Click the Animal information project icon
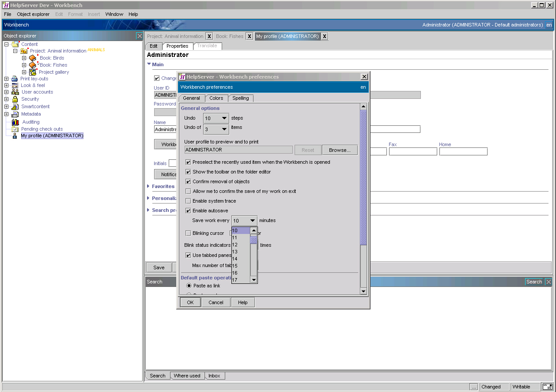Image resolution: width=556 pixels, height=392 pixels. (24, 51)
